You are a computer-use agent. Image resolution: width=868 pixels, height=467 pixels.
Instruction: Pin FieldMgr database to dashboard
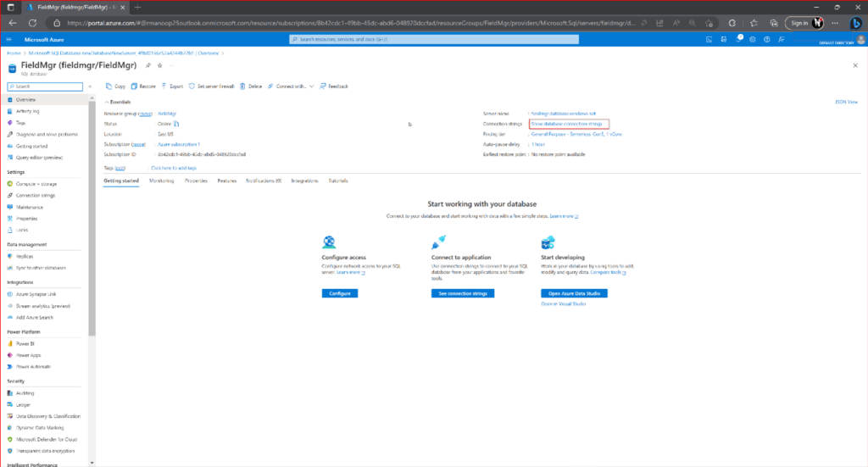147,65
